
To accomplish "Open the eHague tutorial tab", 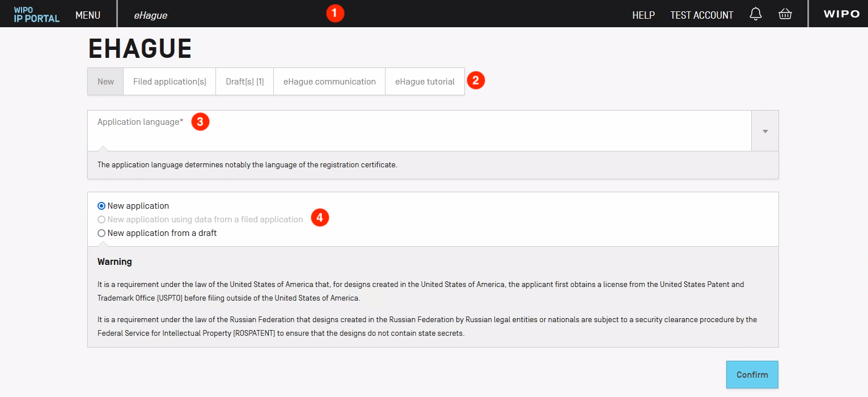I will point(425,82).
